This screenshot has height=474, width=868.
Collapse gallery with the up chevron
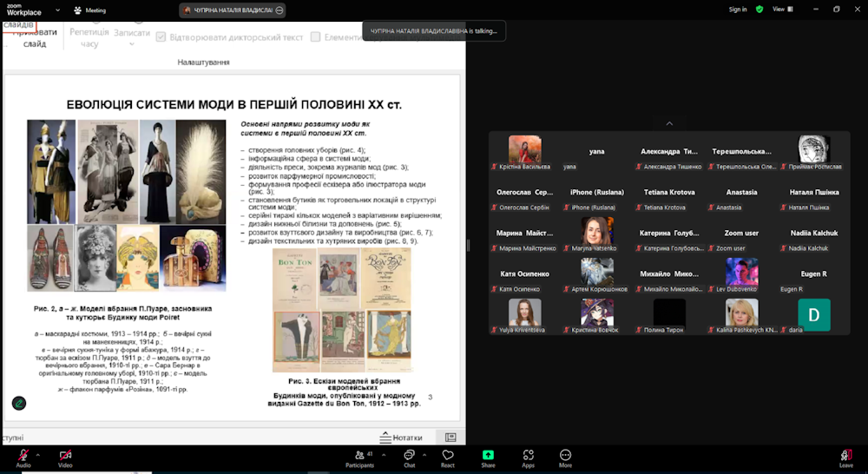(x=669, y=123)
